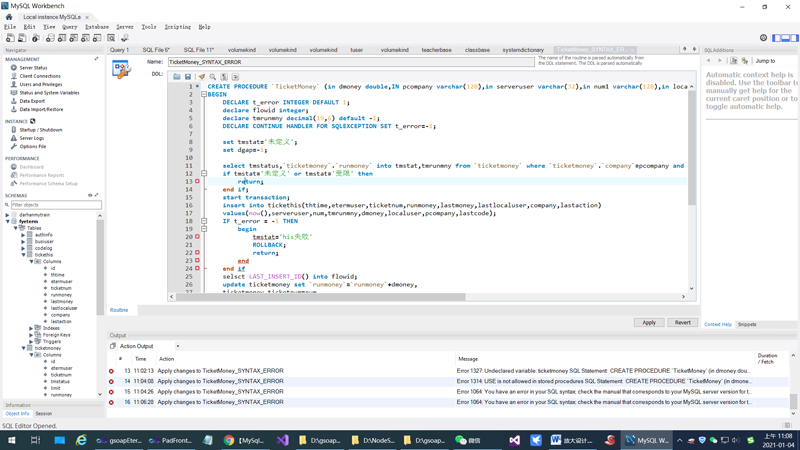Click the editor horizontal scrollbar
Viewport: 800px width, 450px height.
321,296
